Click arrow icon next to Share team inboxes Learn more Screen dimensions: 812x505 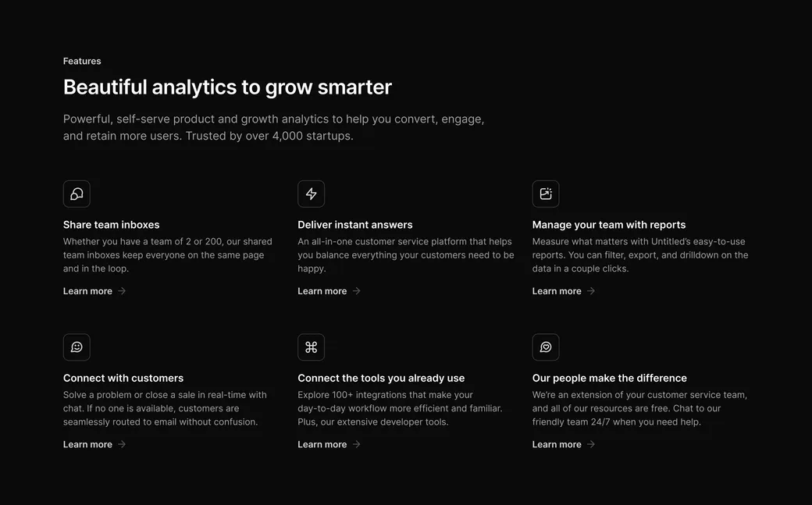pos(122,291)
